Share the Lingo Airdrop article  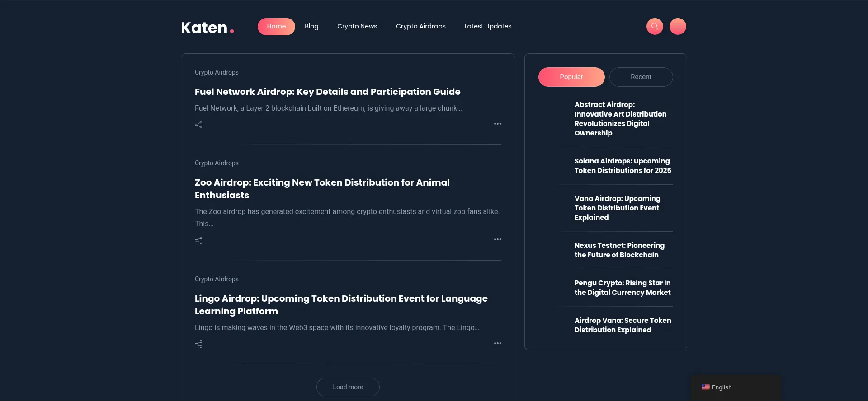tap(198, 344)
